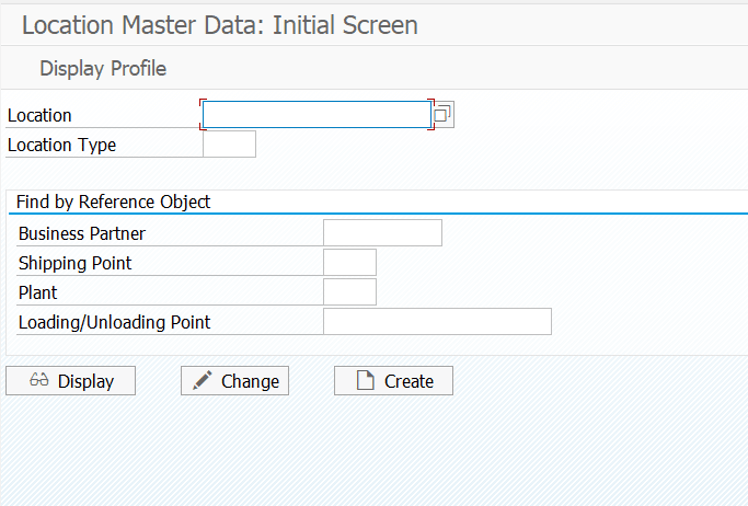The image size is (748, 506).
Task: Click the Location label text
Action: click(x=40, y=115)
